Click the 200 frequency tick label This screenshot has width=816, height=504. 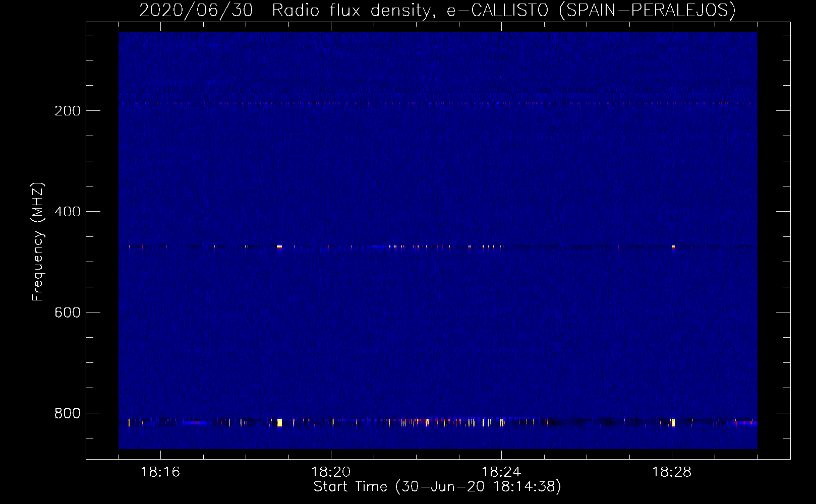68,111
